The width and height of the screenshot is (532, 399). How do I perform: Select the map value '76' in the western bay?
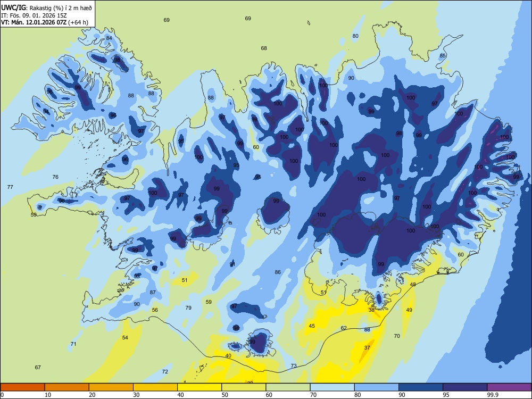[x=55, y=177]
